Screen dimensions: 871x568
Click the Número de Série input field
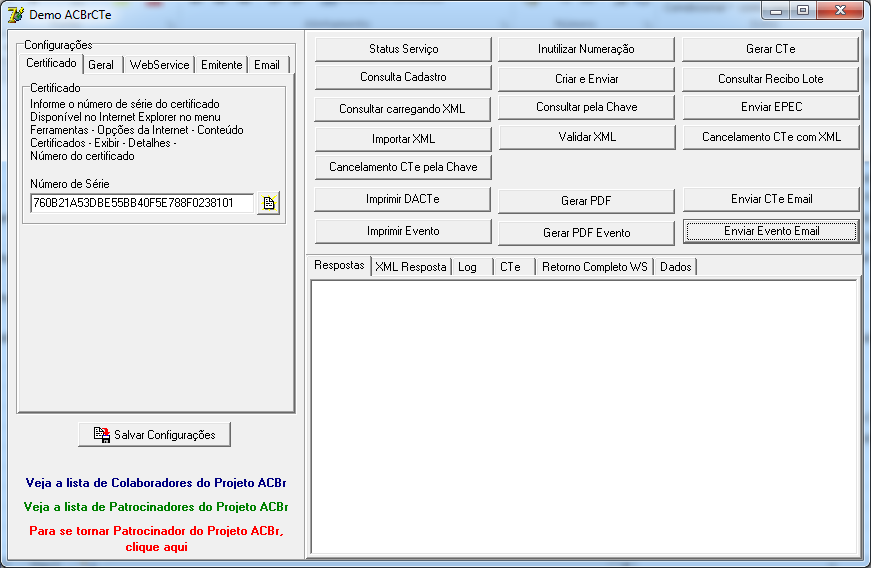[x=142, y=203]
